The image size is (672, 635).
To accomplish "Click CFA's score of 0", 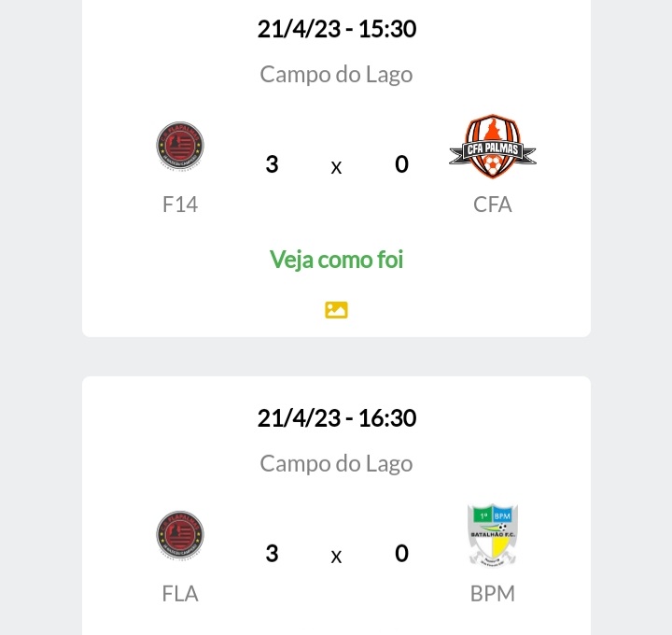I will [401, 164].
